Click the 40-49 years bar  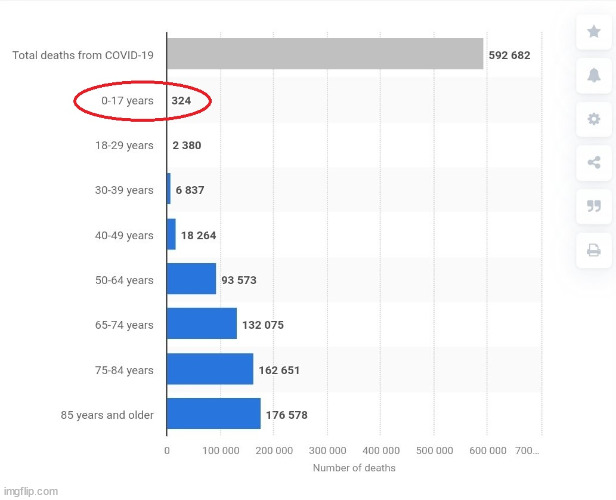tap(171, 235)
